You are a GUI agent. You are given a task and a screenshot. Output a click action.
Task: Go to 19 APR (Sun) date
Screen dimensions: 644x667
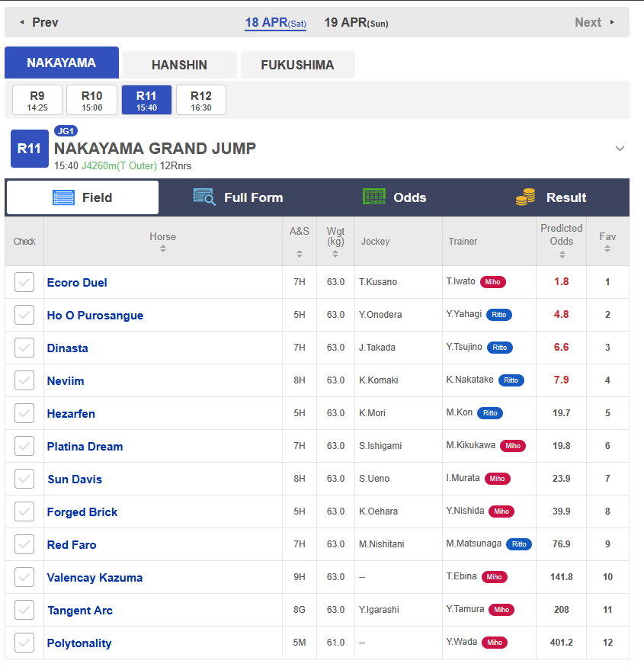[x=357, y=23]
